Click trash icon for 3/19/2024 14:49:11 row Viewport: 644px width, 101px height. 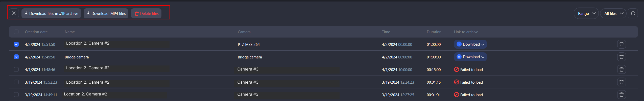(x=622, y=95)
